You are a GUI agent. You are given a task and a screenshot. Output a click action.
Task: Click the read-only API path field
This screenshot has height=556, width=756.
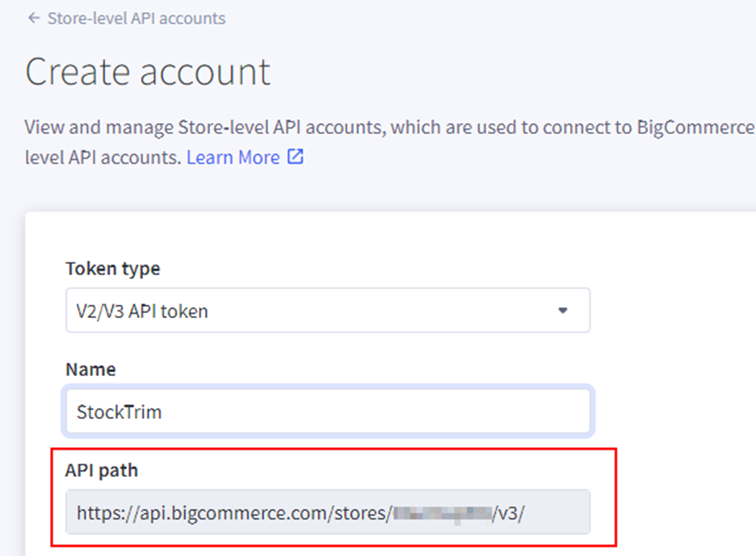[327, 512]
